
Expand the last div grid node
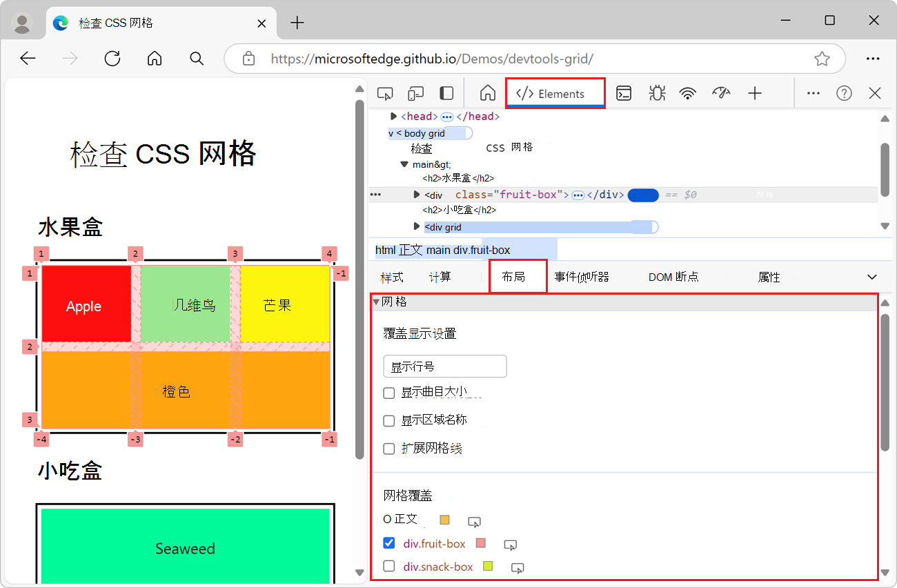click(417, 226)
